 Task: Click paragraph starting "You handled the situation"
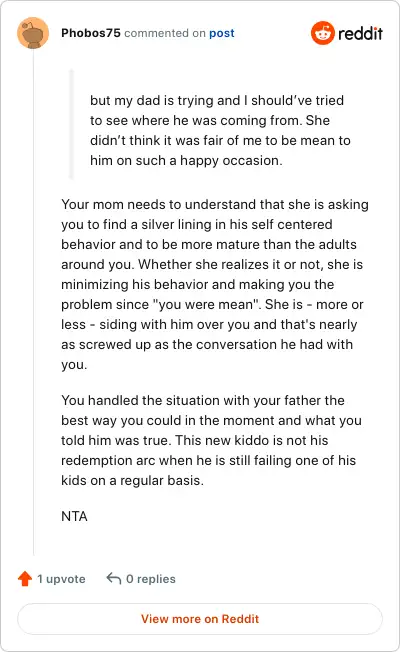point(211,440)
